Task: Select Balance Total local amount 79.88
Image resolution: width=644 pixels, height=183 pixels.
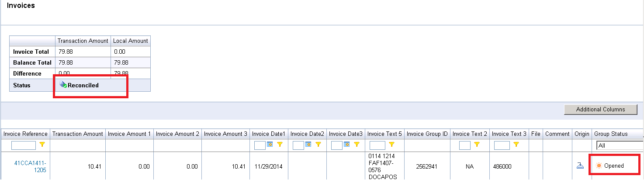Action: 121,62
